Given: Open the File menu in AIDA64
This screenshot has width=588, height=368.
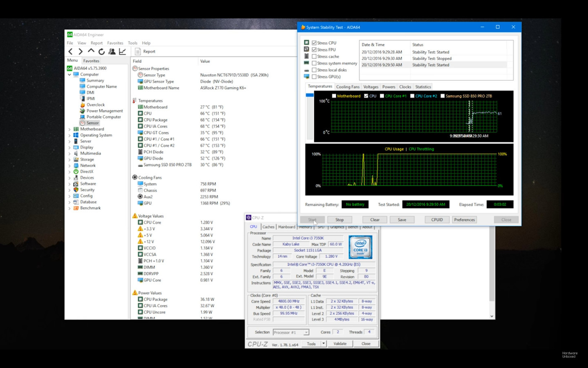Looking at the screenshot, I should pos(70,43).
